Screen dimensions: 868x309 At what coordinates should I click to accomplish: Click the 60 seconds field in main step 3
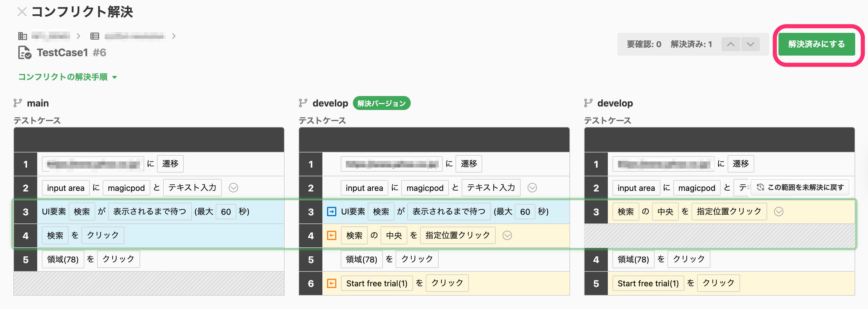[226, 212]
